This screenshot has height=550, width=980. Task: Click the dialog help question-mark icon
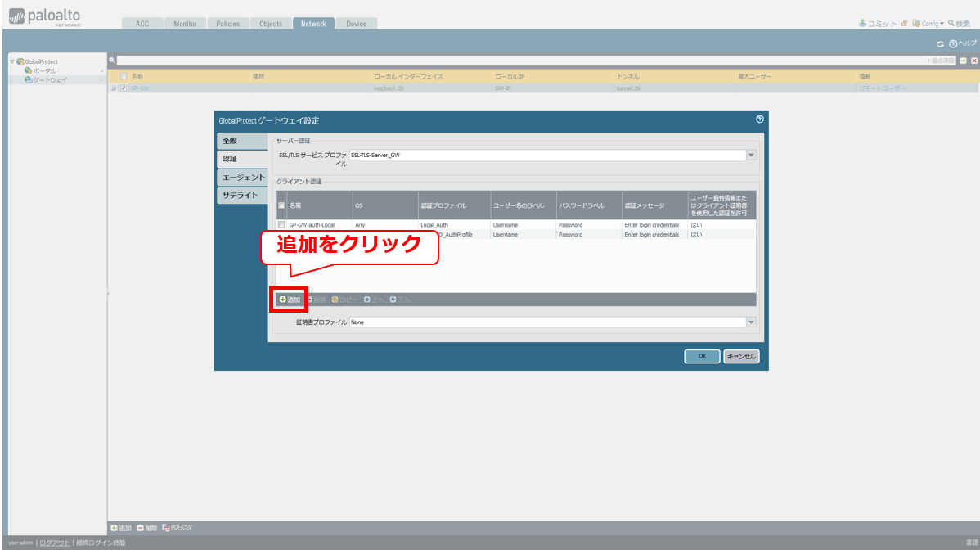click(x=759, y=119)
